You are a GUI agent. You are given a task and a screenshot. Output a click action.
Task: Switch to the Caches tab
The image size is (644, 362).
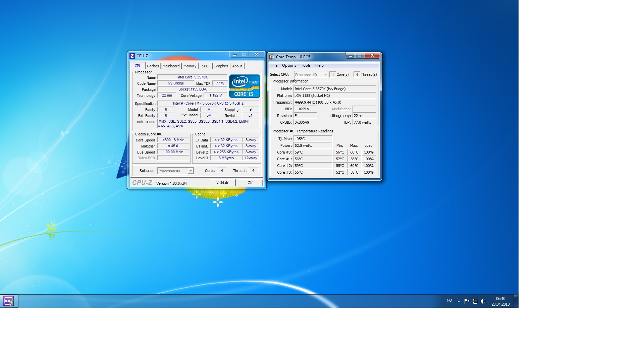tap(153, 66)
